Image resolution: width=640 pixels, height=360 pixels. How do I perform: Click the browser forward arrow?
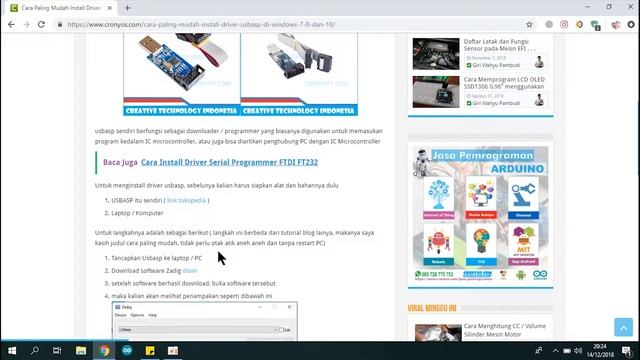point(27,24)
